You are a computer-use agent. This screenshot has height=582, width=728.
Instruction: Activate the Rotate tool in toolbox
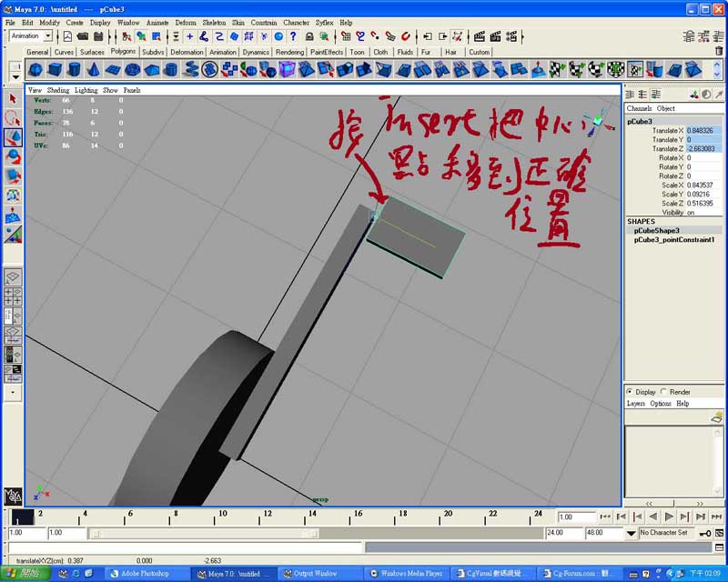(x=13, y=157)
